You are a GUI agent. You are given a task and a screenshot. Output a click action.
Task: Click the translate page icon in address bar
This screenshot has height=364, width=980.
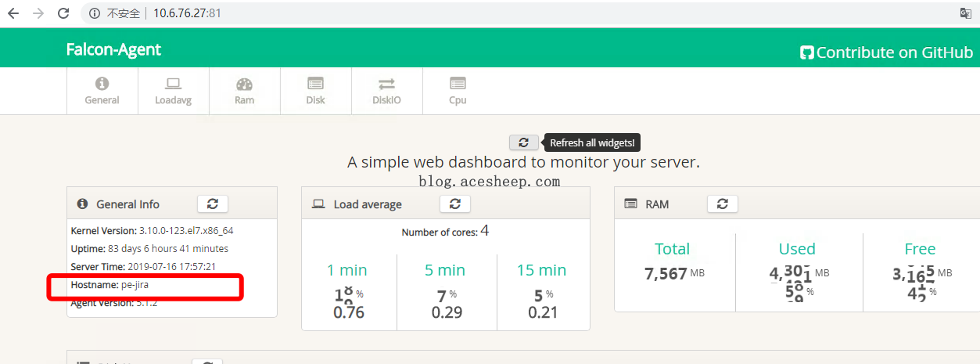[x=965, y=13]
